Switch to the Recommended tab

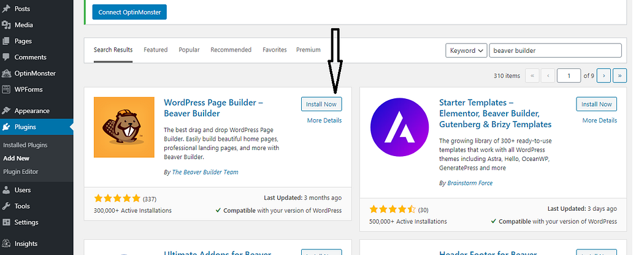[231, 50]
